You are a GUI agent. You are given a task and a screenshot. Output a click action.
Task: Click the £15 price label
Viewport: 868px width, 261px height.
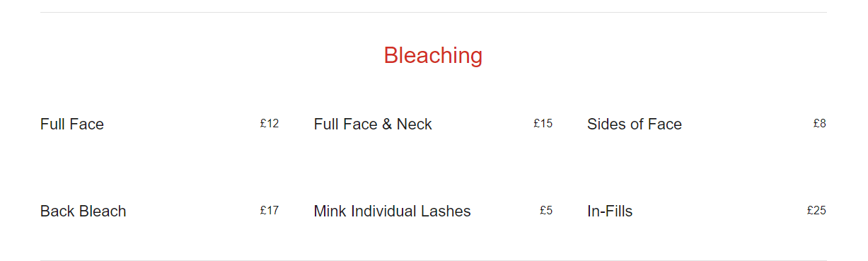tap(543, 124)
